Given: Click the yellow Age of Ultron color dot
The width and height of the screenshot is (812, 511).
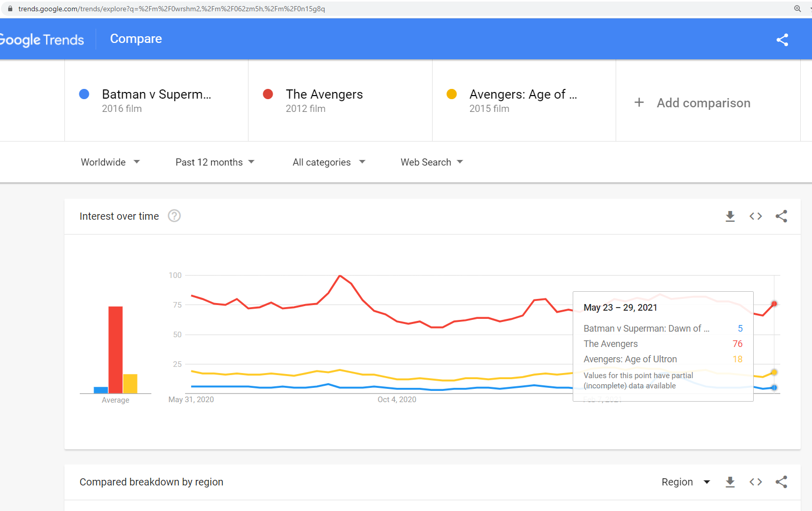Looking at the screenshot, I should [452, 94].
